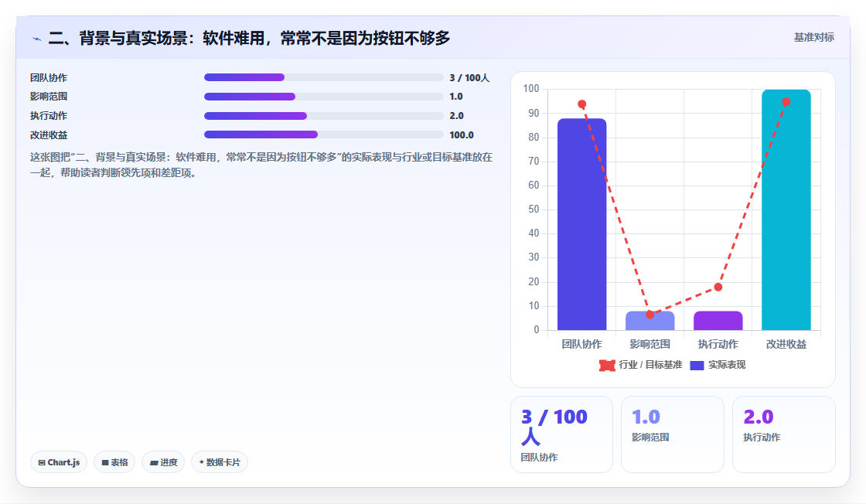Click the 2.0 value beside the 执行动作 progress bar
This screenshot has width=866, height=504.
(x=456, y=116)
